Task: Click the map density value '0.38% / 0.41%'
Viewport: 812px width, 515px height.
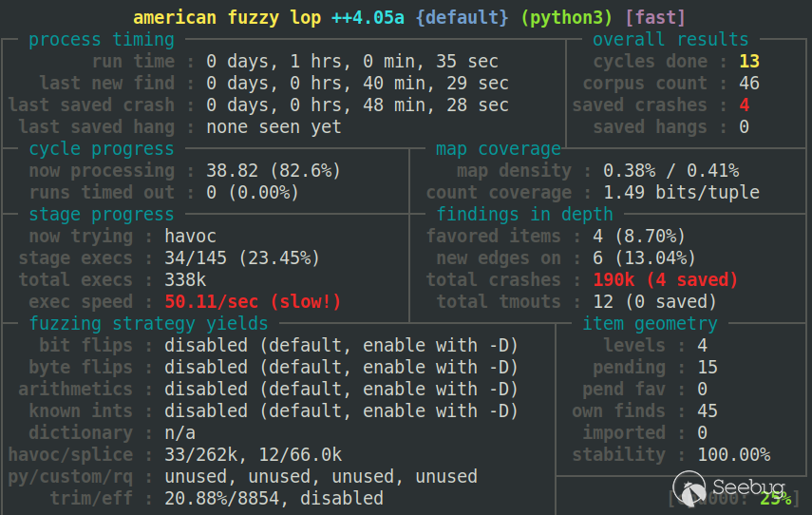Action: [671, 170]
